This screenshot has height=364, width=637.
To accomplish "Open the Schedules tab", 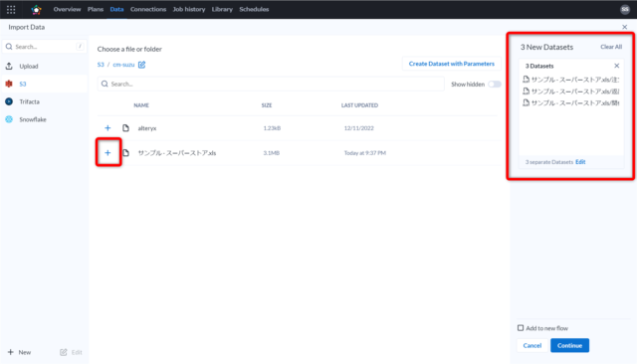I will [x=254, y=9].
